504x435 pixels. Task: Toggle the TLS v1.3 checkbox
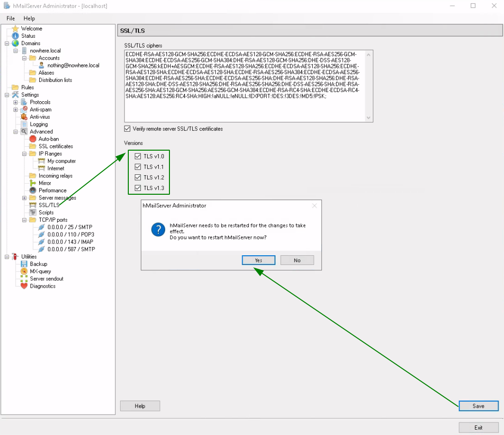tap(138, 188)
